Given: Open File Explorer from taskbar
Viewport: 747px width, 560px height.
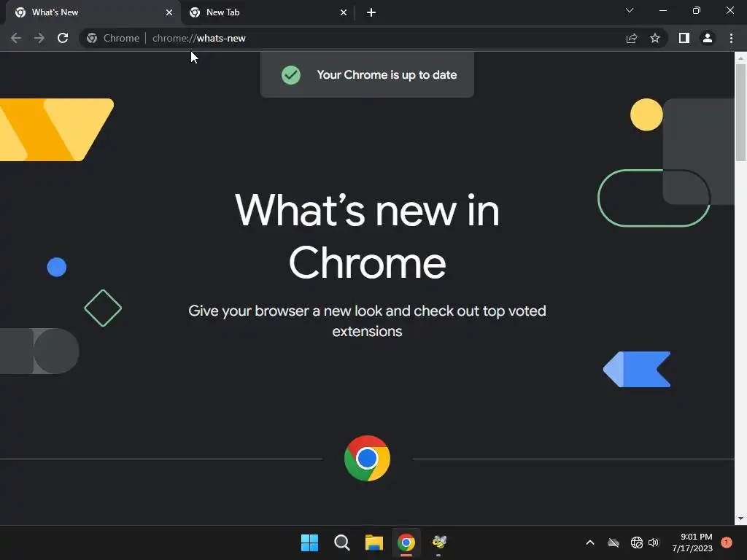Looking at the screenshot, I should point(374,542).
